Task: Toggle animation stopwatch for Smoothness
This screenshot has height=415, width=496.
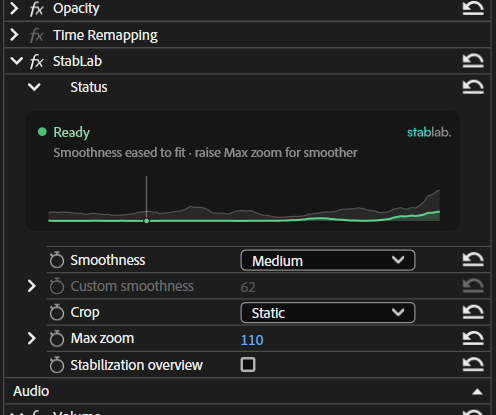Action: pyautogui.click(x=57, y=260)
